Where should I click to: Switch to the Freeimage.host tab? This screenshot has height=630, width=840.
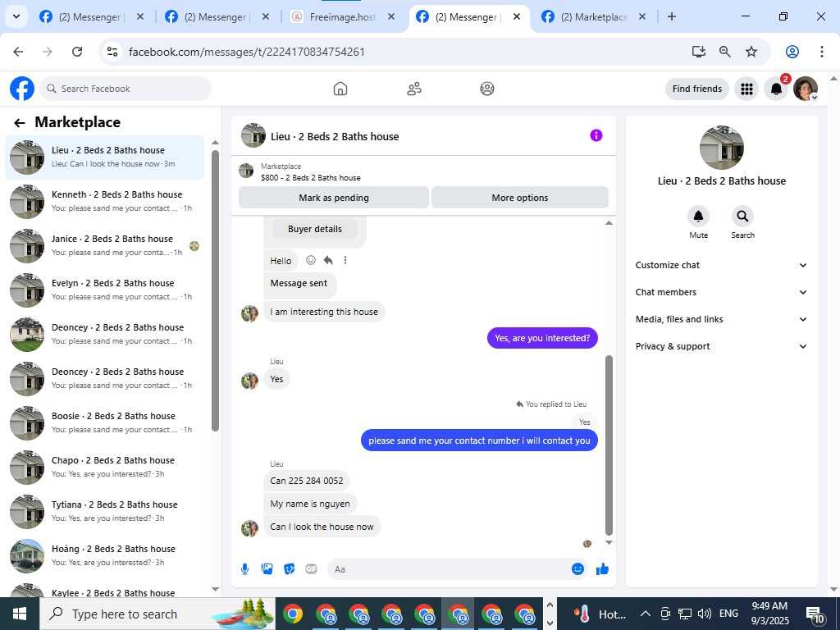coord(344,16)
